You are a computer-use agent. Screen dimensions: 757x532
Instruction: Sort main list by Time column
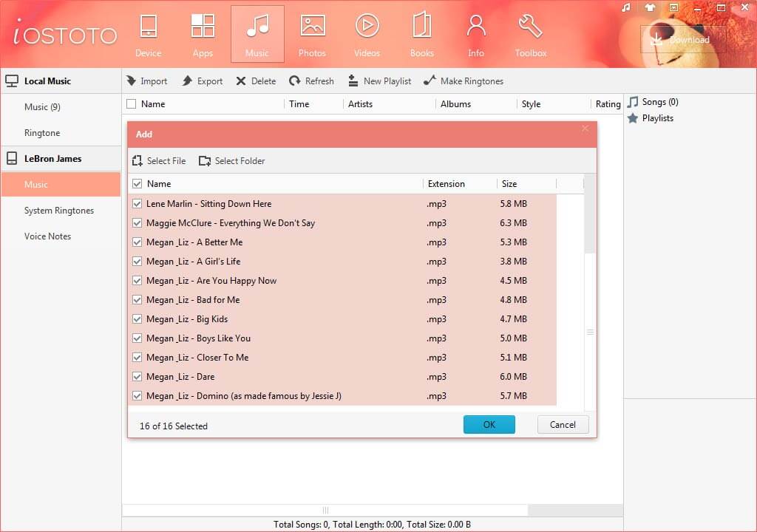[x=299, y=103]
